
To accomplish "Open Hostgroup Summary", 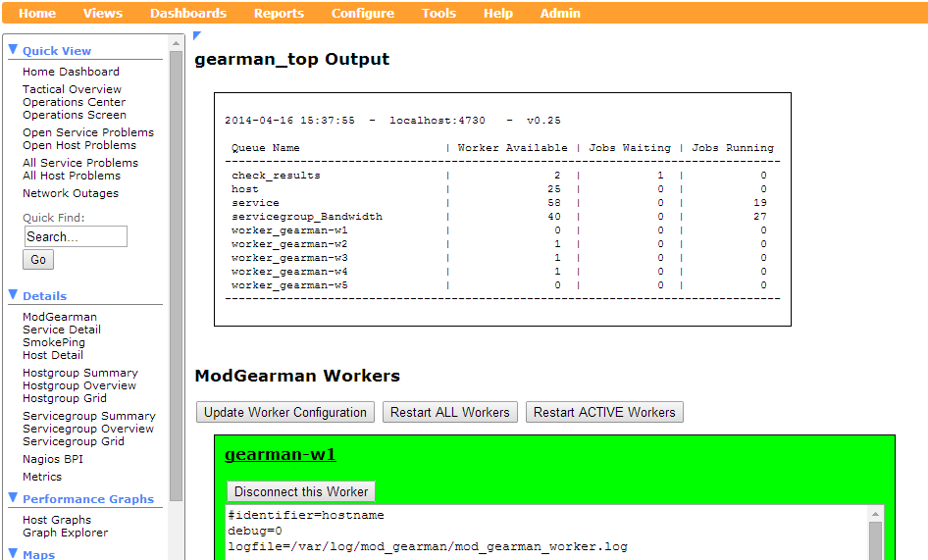I will pos(80,373).
